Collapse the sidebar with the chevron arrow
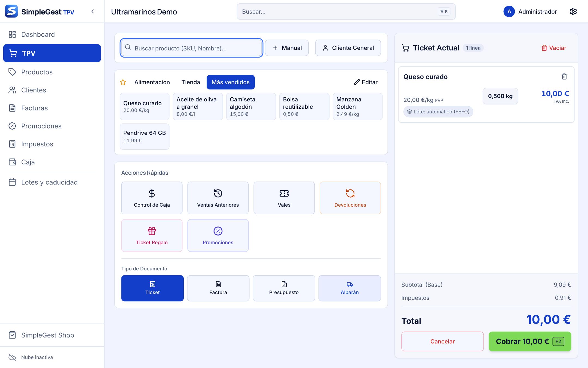The image size is (588, 368). pos(93,11)
